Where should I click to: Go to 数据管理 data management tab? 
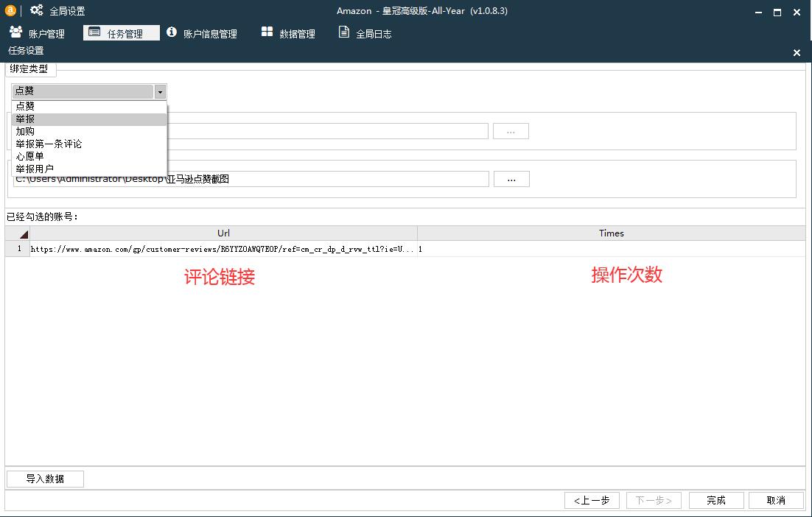tap(288, 33)
